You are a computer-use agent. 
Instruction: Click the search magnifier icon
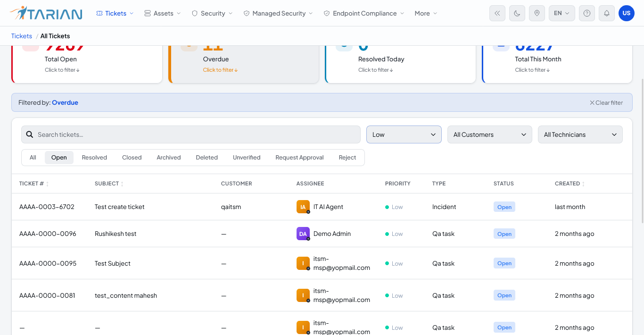pos(29,134)
